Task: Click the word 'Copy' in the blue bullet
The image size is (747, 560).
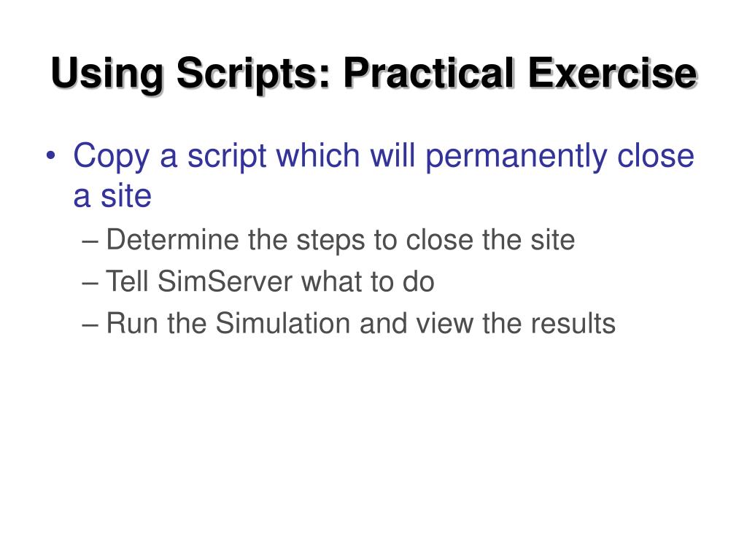Action: pyautogui.click(x=112, y=157)
